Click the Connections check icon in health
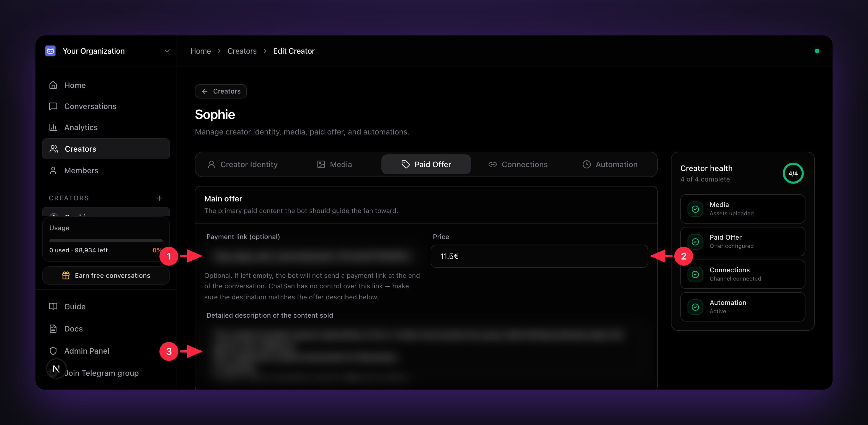Viewport: 868px width, 425px height. pos(695,274)
